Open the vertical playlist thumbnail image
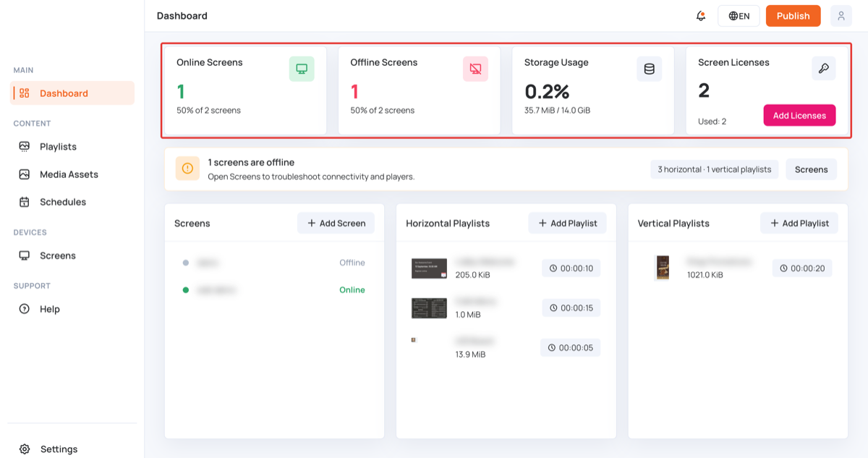This screenshot has height=458, width=868. point(663,268)
